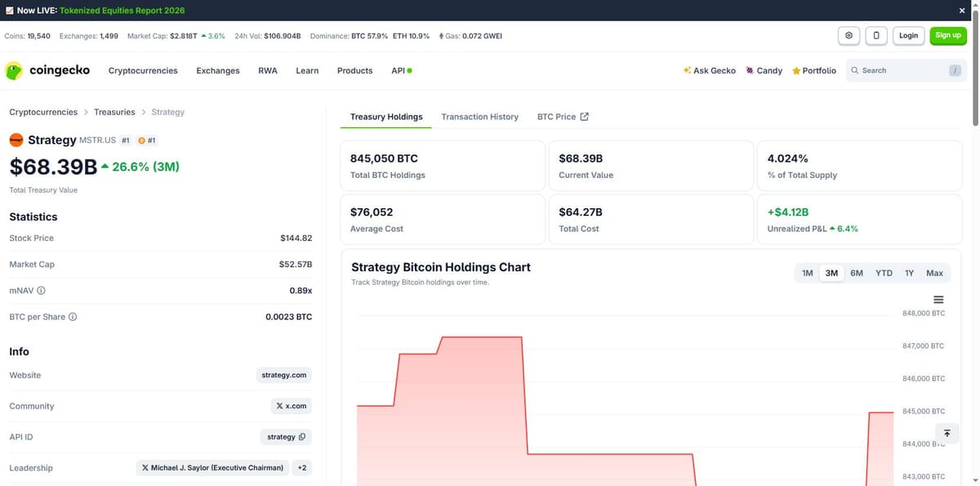
Task: Go to CoinGecko home via logo
Action: click(x=47, y=71)
